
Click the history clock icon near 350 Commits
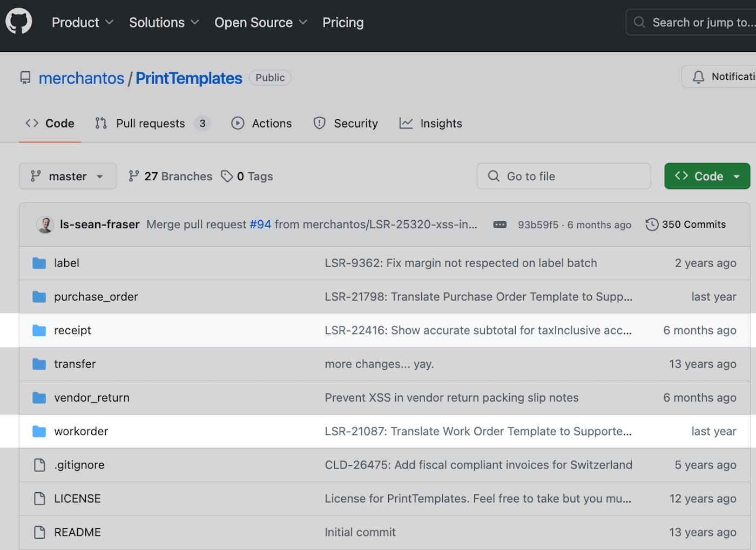tap(652, 225)
